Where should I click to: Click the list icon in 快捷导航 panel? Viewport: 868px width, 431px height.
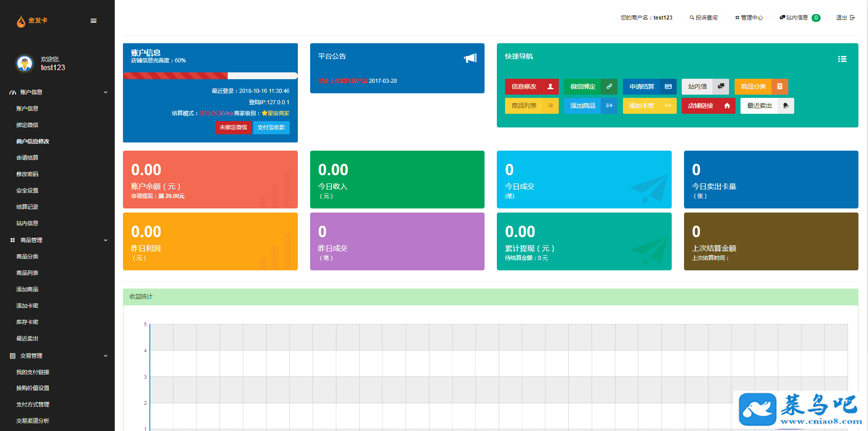(x=842, y=59)
